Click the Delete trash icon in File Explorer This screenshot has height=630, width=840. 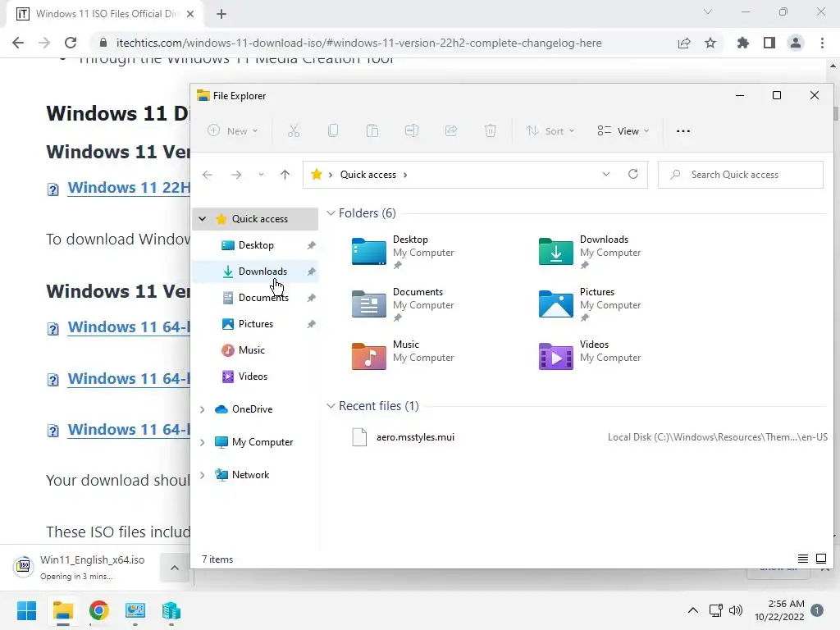click(x=491, y=130)
